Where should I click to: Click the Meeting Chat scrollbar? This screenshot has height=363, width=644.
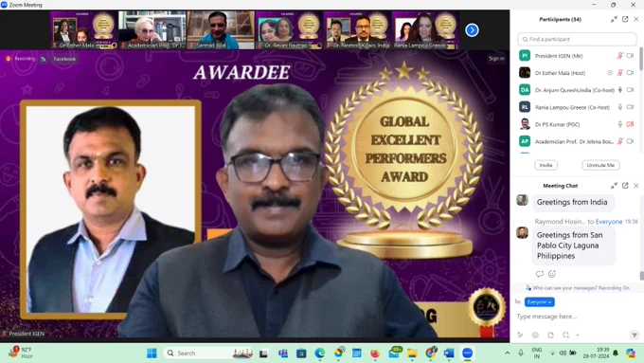(x=641, y=276)
